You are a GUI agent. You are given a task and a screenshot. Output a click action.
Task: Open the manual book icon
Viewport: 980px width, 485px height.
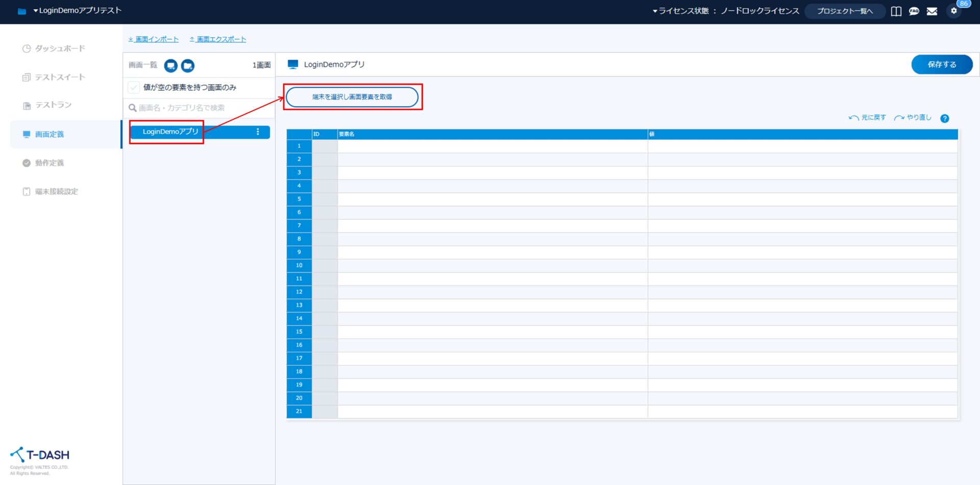(896, 11)
